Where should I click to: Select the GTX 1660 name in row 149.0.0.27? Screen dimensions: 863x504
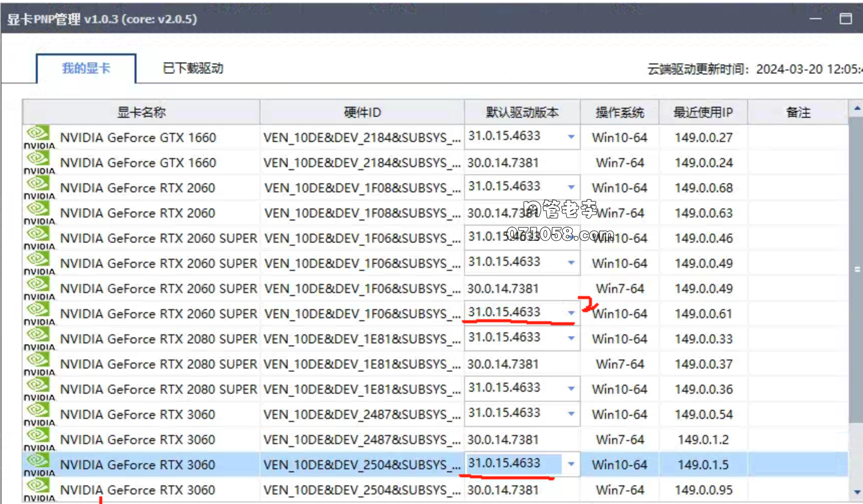click(138, 137)
